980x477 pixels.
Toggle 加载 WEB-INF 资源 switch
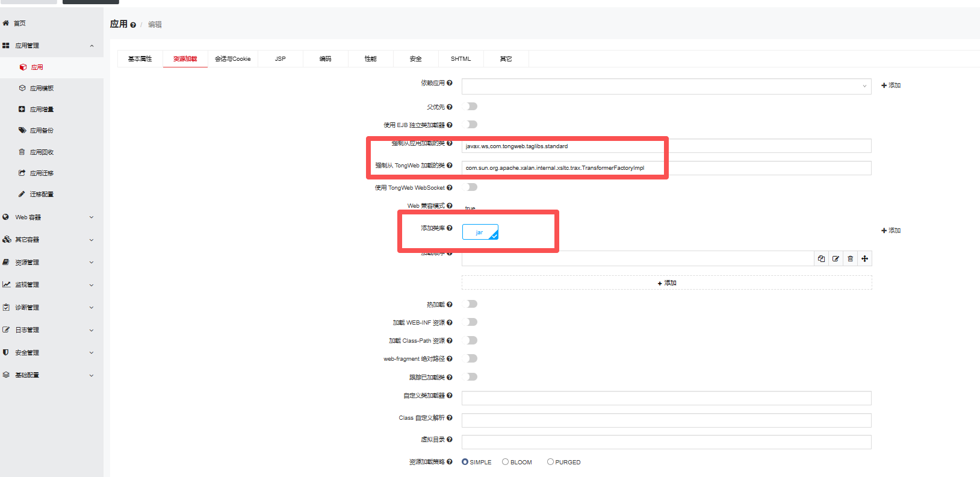click(470, 322)
